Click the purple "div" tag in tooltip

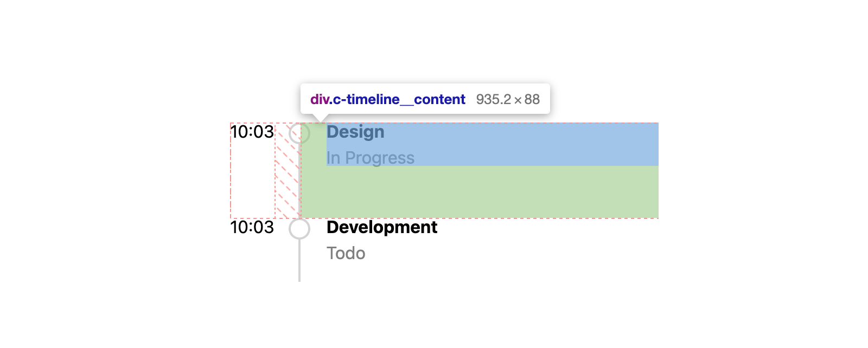click(320, 99)
